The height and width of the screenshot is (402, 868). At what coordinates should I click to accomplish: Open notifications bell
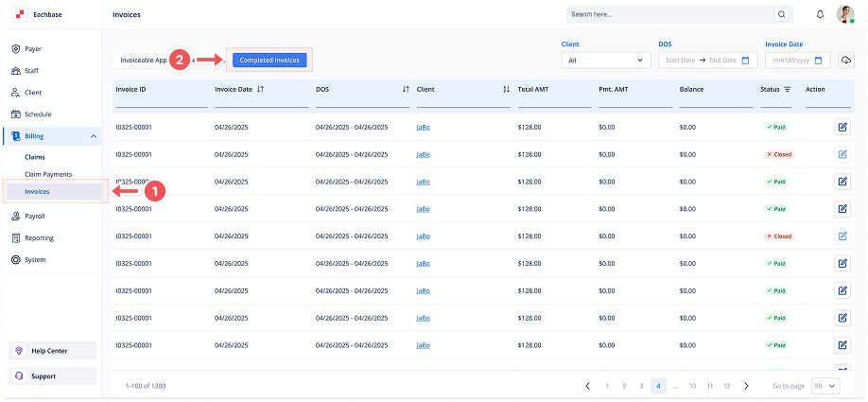pyautogui.click(x=821, y=14)
